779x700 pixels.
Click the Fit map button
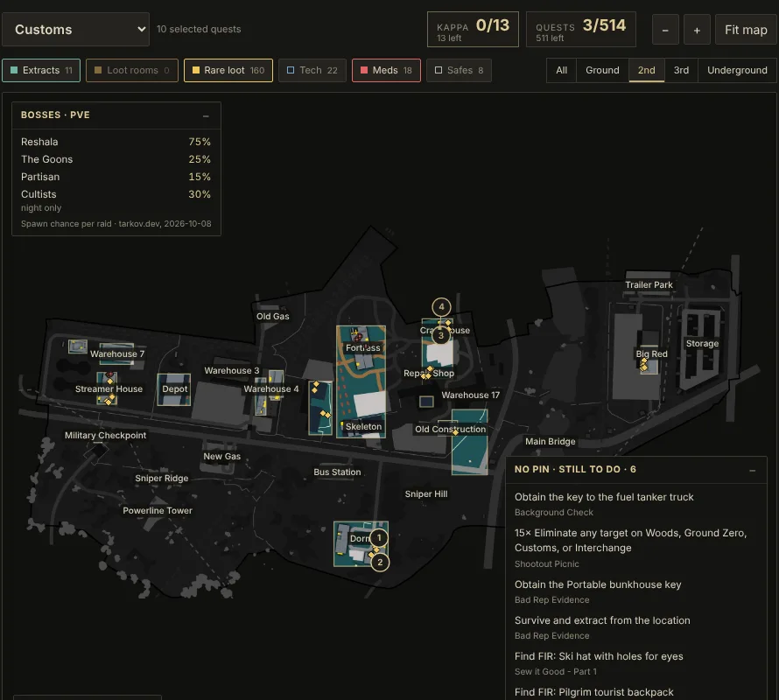[746, 30]
